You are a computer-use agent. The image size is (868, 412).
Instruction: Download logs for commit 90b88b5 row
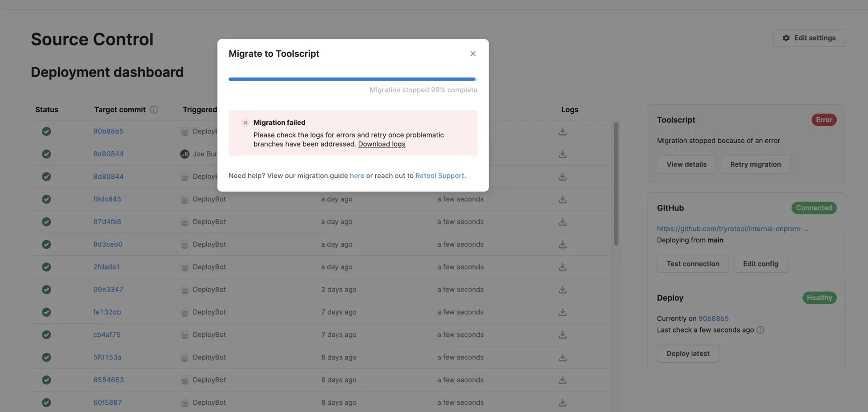(x=563, y=131)
